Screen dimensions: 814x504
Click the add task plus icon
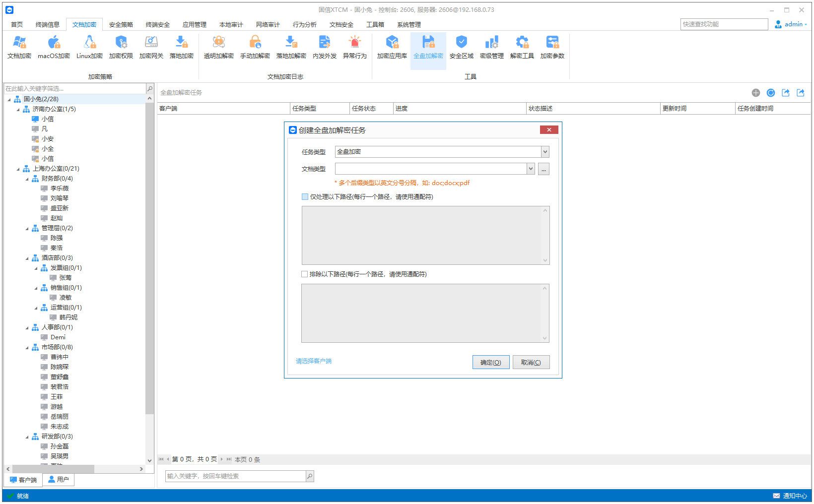(x=756, y=93)
